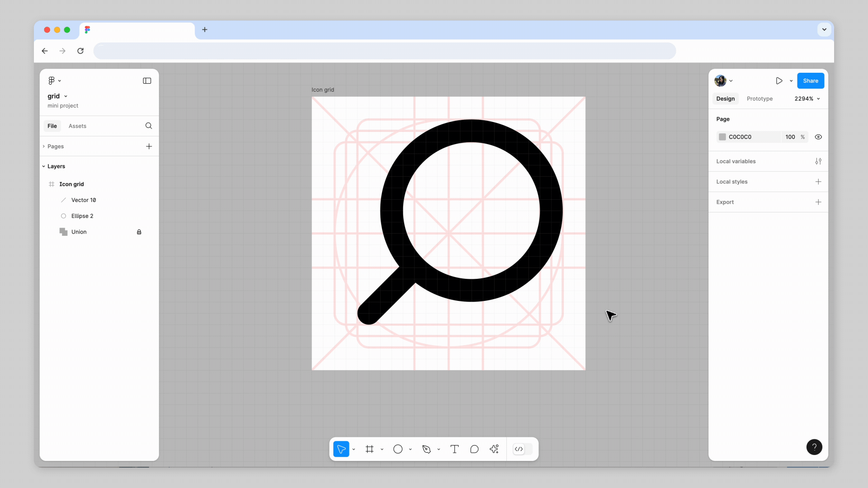Switch to the Prototype tab
Viewport: 868px width, 488px height.
tap(759, 99)
